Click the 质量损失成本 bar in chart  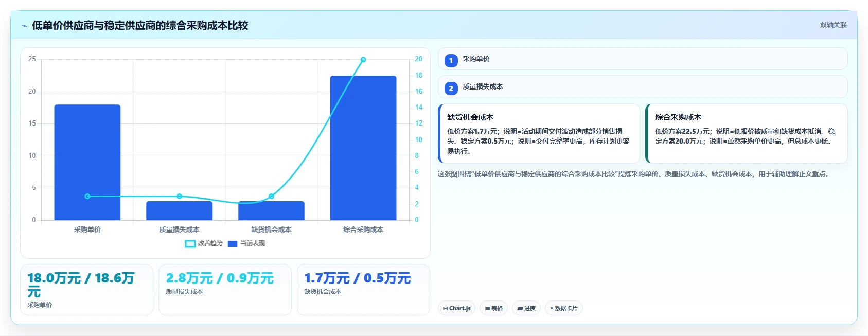[179, 211]
